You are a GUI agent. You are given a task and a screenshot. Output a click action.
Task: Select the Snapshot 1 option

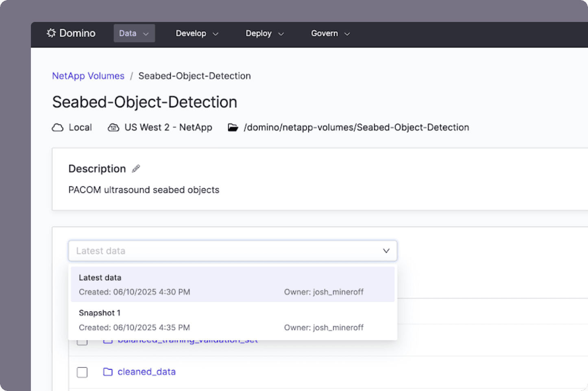pyautogui.click(x=233, y=320)
